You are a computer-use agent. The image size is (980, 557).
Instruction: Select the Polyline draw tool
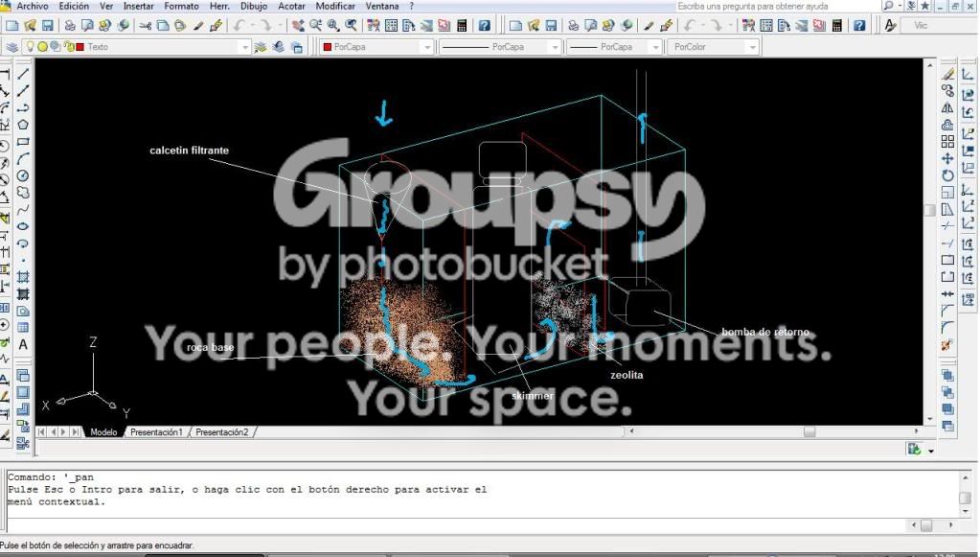[x=23, y=108]
